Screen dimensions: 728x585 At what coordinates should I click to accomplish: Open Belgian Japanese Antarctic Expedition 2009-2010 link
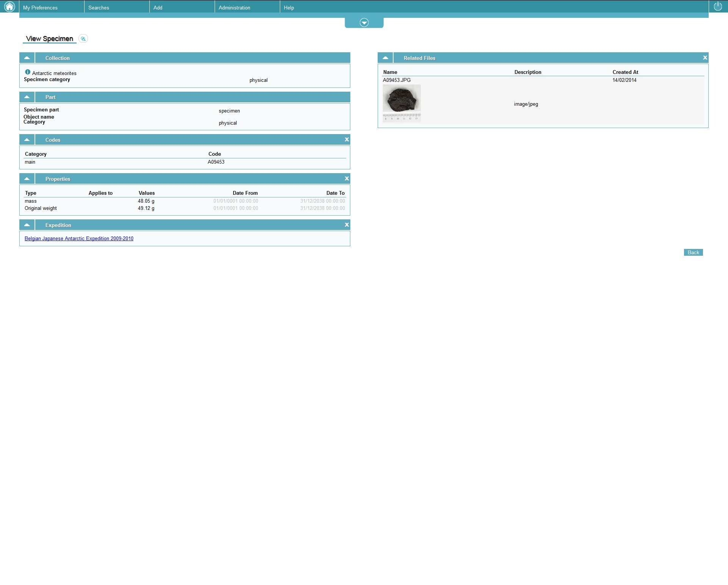[79, 239]
